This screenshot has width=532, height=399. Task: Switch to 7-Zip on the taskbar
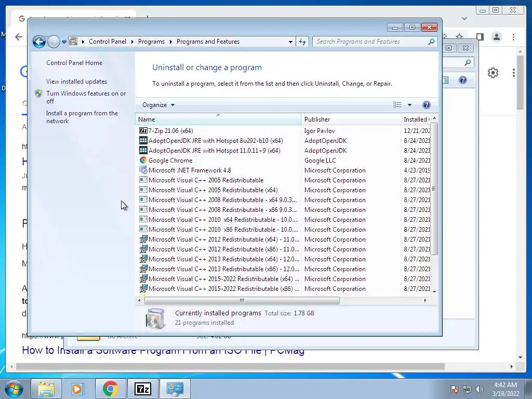tap(143, 389)
